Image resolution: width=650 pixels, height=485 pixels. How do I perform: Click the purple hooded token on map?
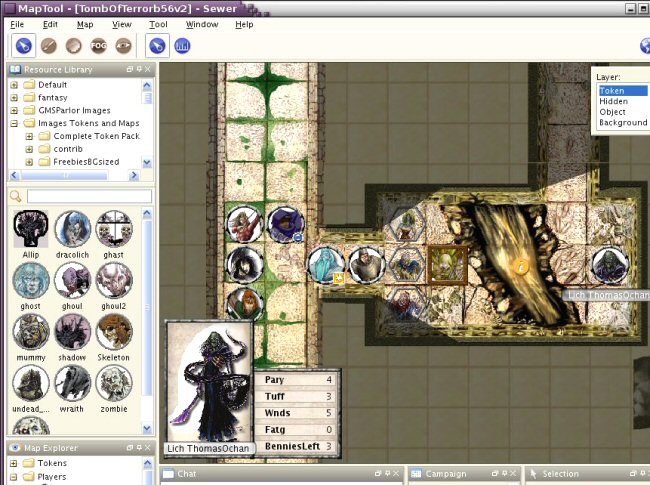(286, 225)
